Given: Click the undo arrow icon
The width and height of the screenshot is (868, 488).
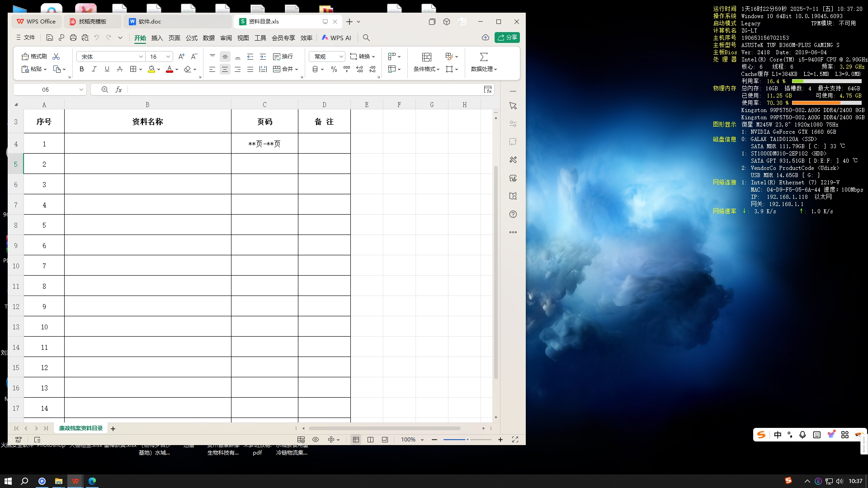Looking at the screenshot, I should (x=96, y=38).
